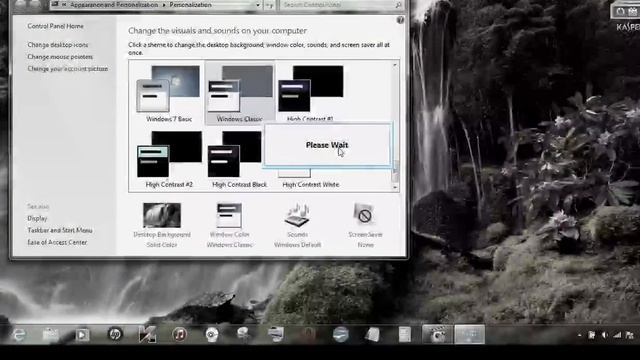This screenshot has height=360, width=640.
Task: Open the Action Center flag tray icon
Action: [591, 335]
